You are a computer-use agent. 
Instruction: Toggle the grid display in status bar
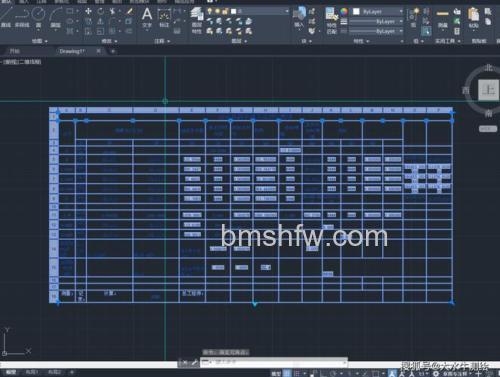pyautogui.click(x=287, y=374)
